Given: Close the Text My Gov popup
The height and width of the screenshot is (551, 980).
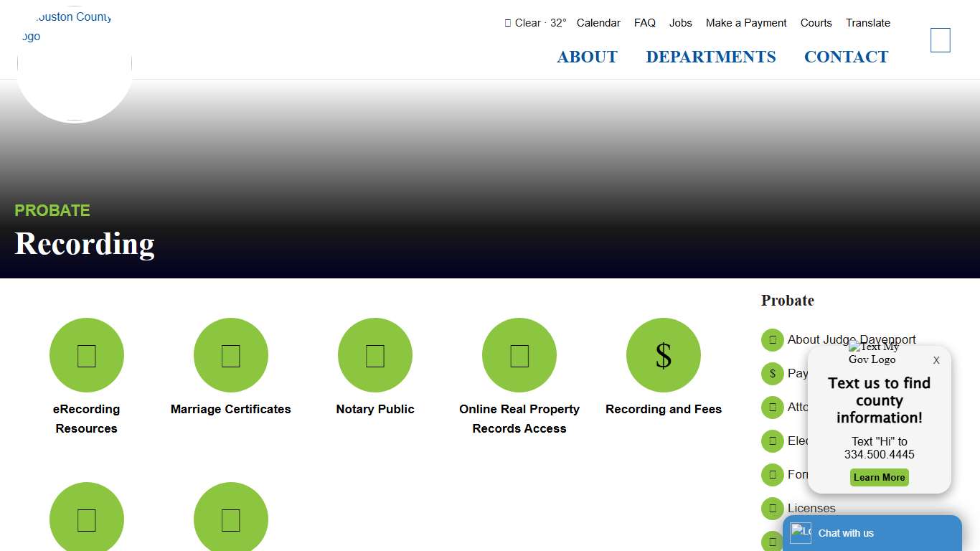Looking at the screenshot, I should tap(936, 360).
